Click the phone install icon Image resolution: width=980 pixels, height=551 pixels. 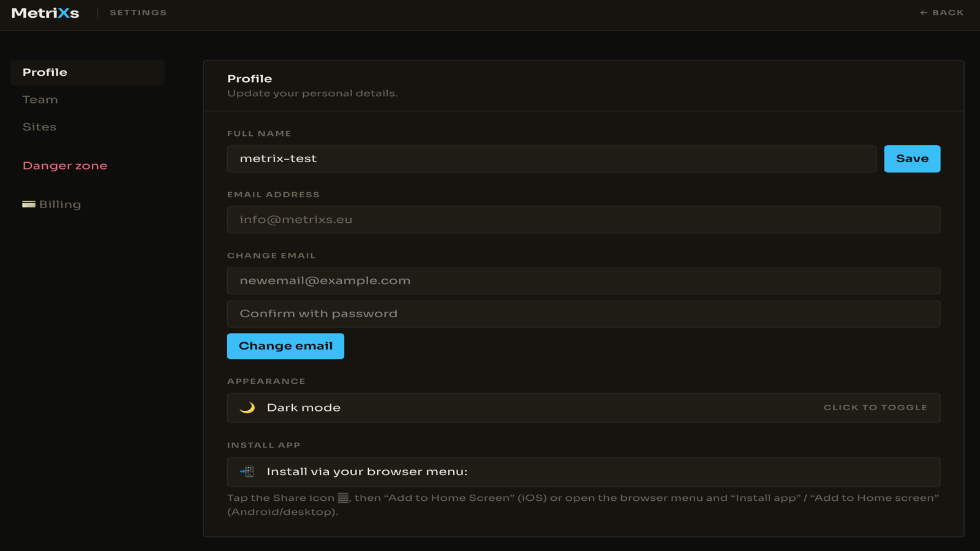247,472
